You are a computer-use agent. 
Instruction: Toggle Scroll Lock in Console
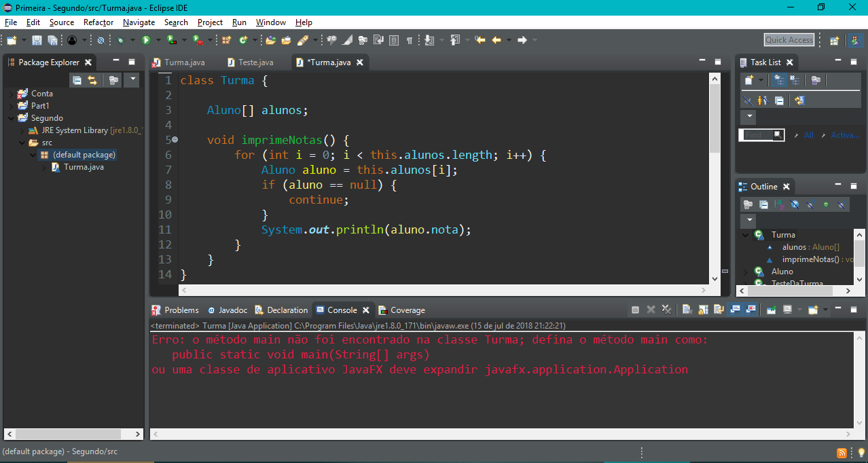pos(702,310)
